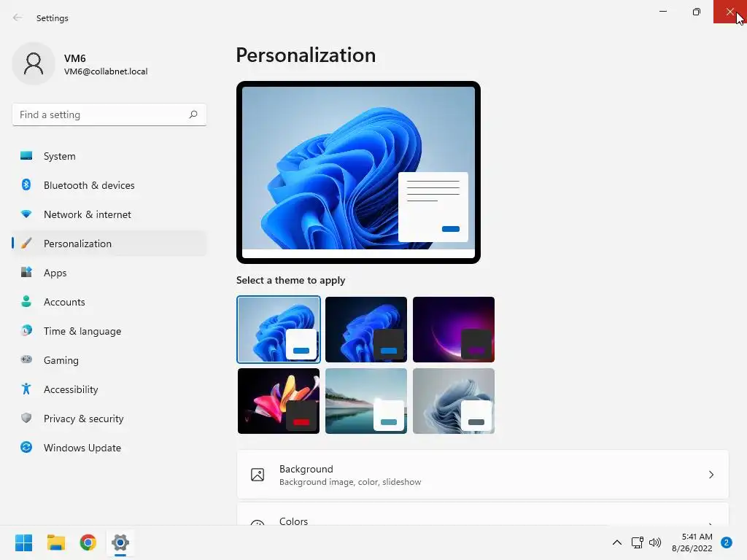Click the network tray icon
Viewport: 747px width, 560px height.
tap(638, 542)
